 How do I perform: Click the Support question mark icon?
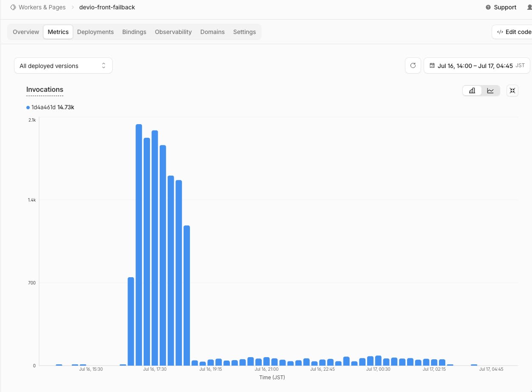coord(488,7)
